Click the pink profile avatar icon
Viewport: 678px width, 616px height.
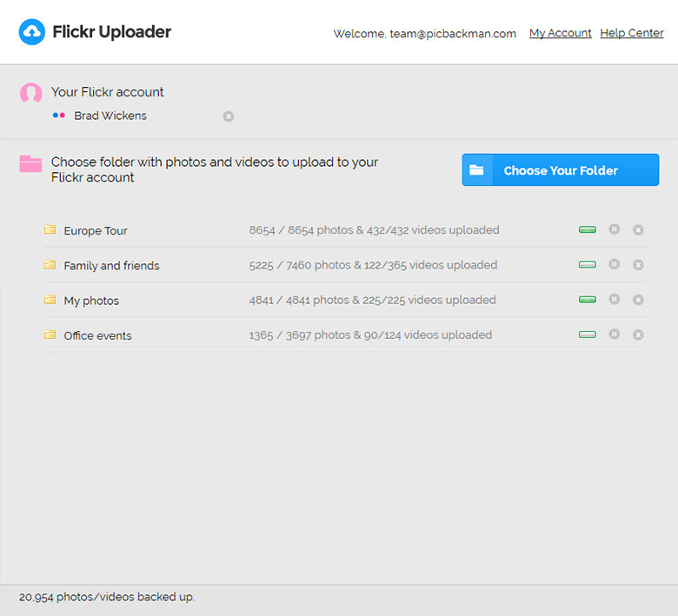[x=30, y=93]
